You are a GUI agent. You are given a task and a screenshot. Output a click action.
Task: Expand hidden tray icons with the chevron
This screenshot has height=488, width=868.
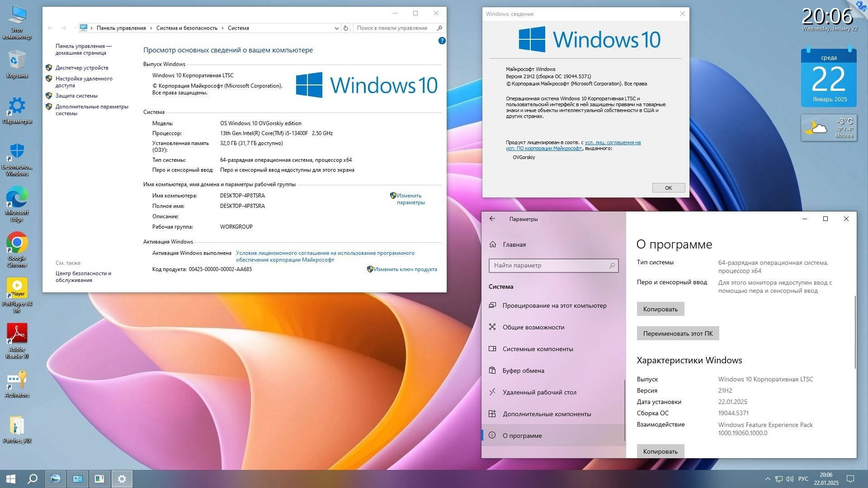[x=768, y=479]
